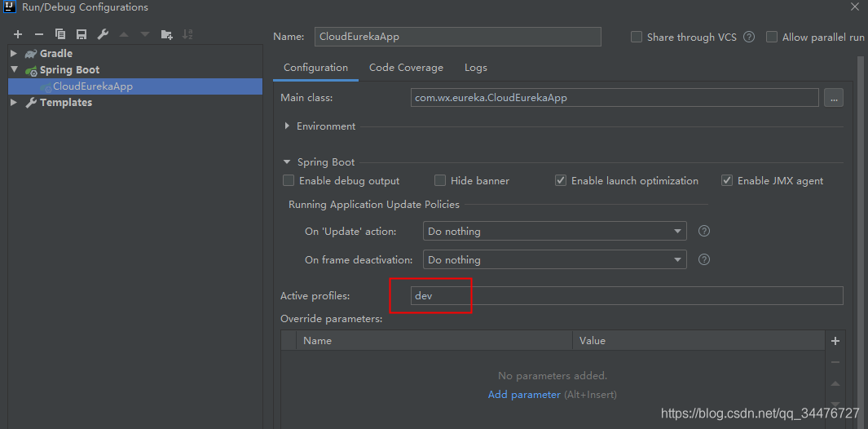The width and height of the screenshot is (868, 429).
Task: Toggle the Hide banner checkbox
Action: (x=440, y=181)
